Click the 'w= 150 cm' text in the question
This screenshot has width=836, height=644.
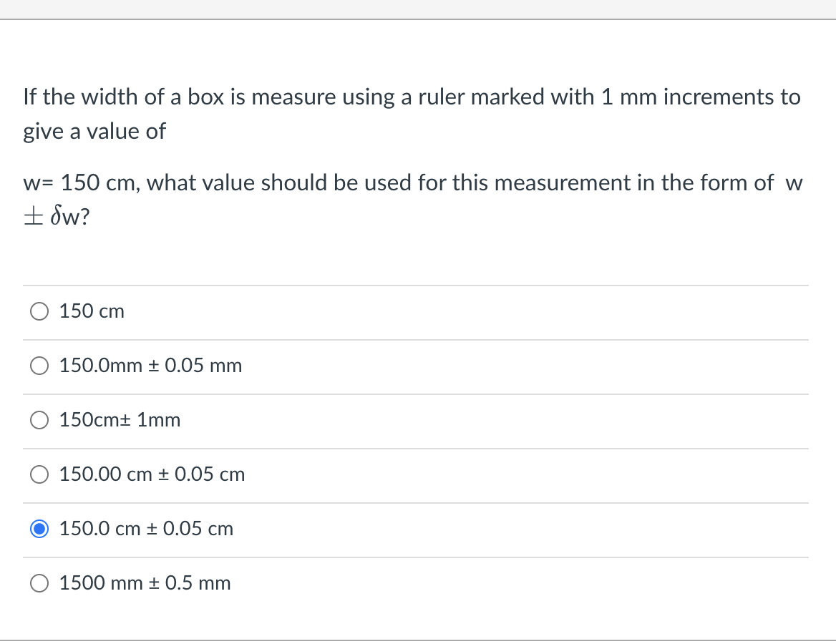[x=82, y=183]
